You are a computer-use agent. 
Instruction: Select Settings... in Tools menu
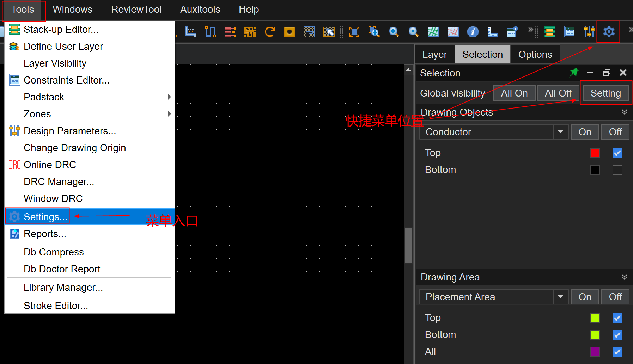coord(45,217)
